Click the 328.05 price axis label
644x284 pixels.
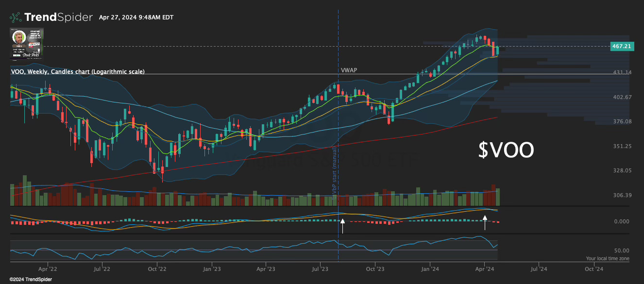click(x=622, y=170)
